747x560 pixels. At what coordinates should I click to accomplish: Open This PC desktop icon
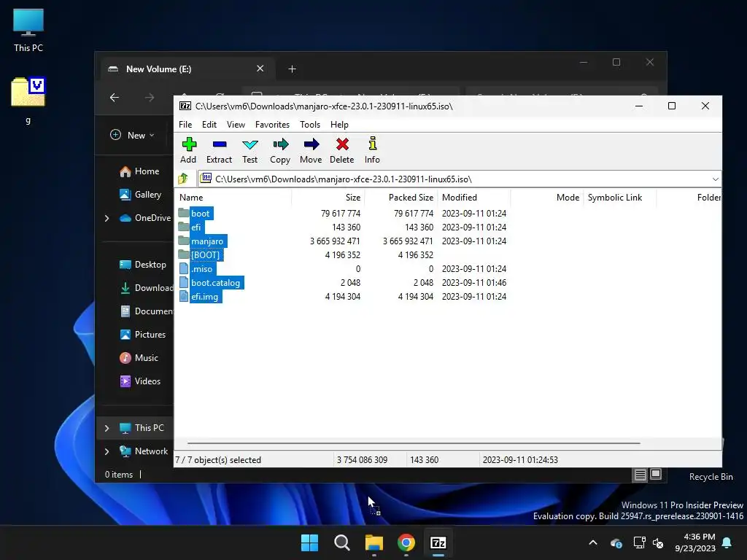28,31
